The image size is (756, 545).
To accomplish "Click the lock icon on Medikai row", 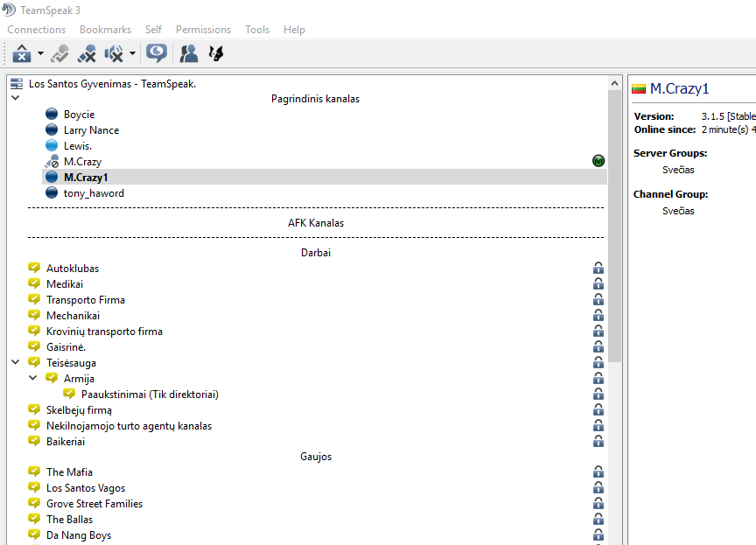I will click(598, 283).
